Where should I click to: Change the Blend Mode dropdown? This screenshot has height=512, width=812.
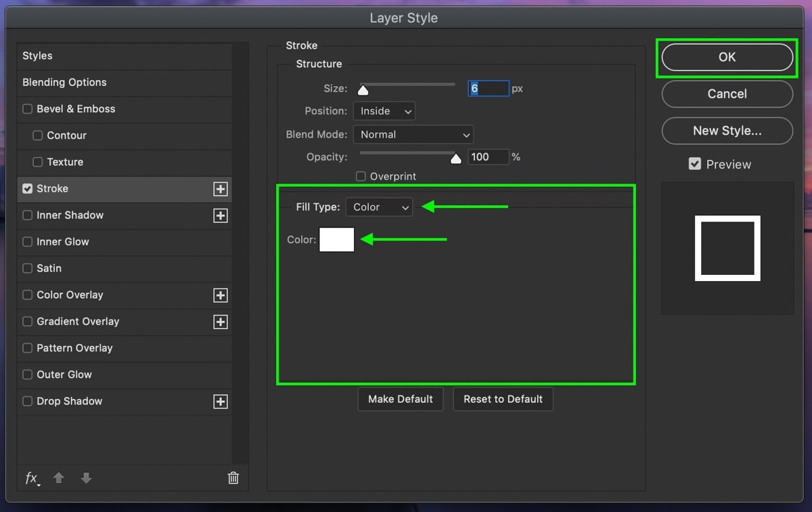(413, 134)
